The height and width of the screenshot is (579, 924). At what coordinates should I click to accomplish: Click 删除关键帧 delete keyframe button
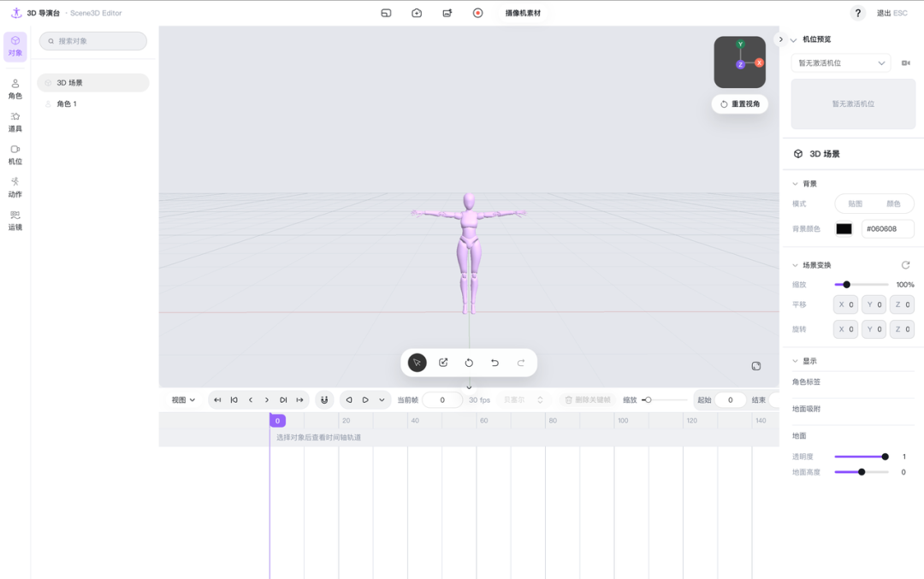click(588, 400)
